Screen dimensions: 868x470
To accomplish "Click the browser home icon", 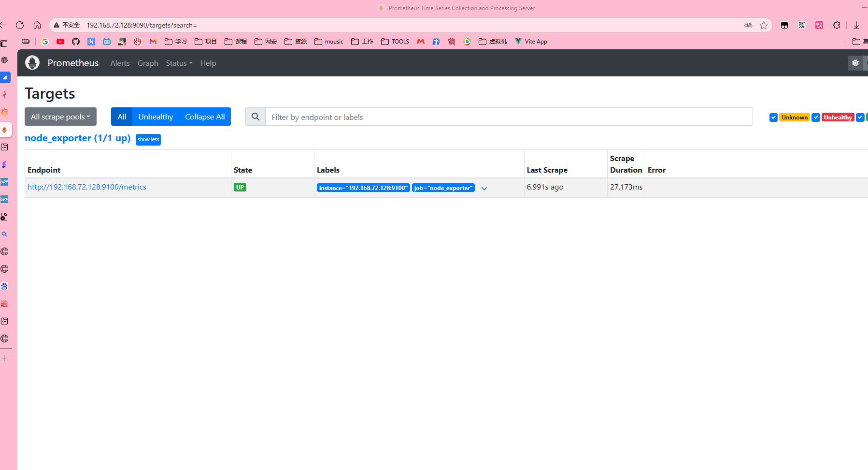I will [x=37, y=25].
